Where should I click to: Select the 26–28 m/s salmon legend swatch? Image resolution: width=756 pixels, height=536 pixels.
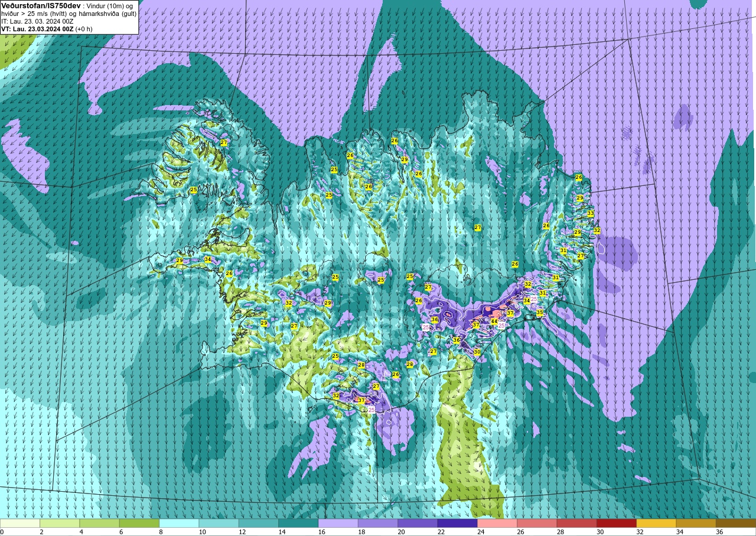537,523
